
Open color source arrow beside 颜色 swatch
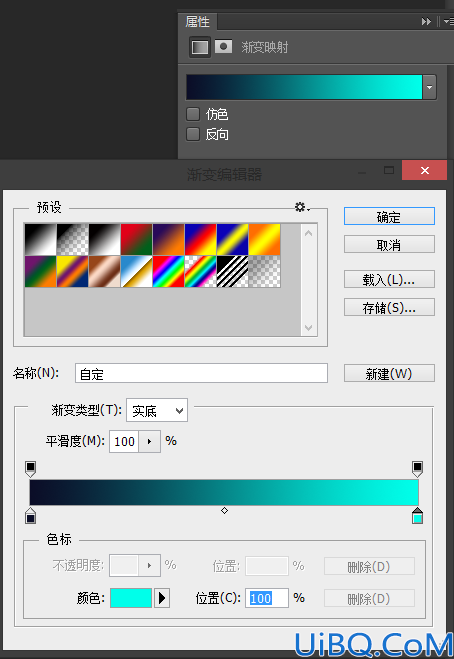click(x=162, y=598)
